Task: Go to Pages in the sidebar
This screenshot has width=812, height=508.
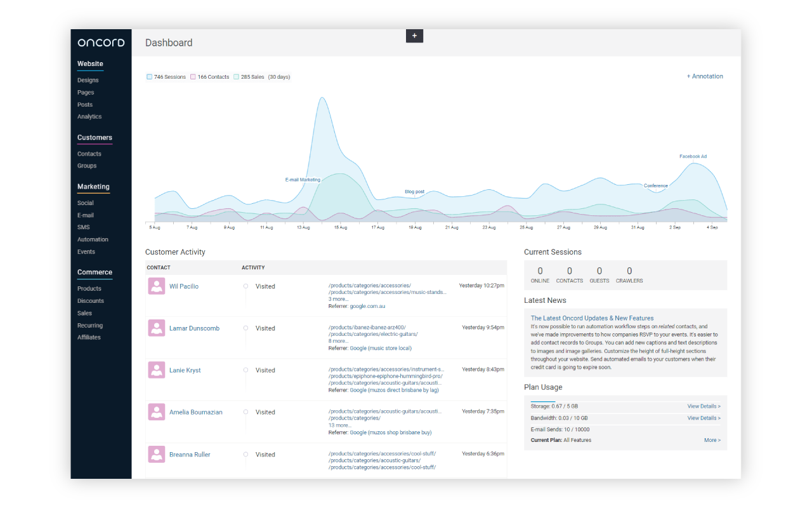Action: tap(86, 93)
